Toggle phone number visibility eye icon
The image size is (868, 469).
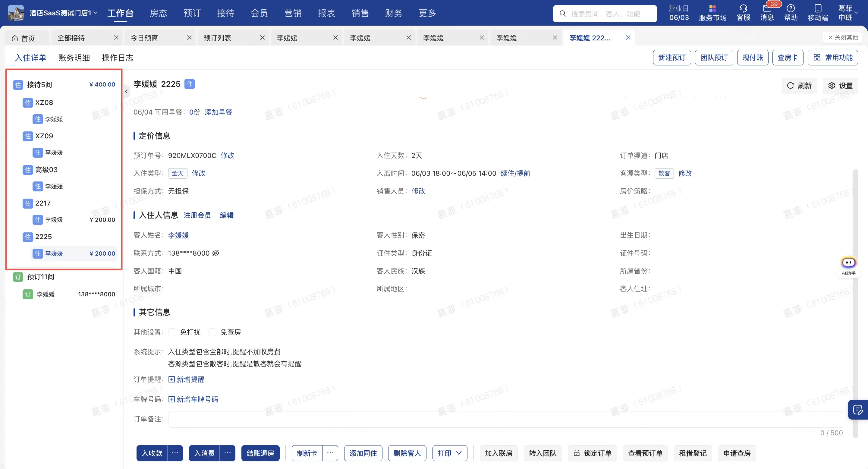click(215, 253)
